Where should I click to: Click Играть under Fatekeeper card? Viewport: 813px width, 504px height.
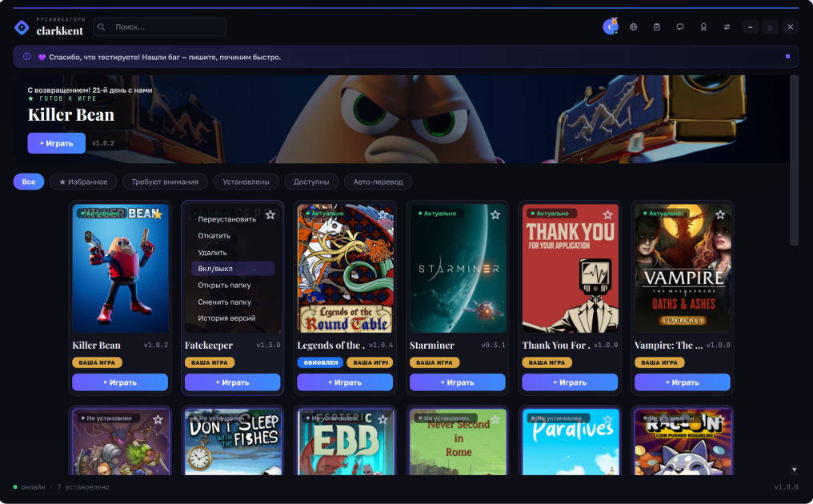click(232, 382)
